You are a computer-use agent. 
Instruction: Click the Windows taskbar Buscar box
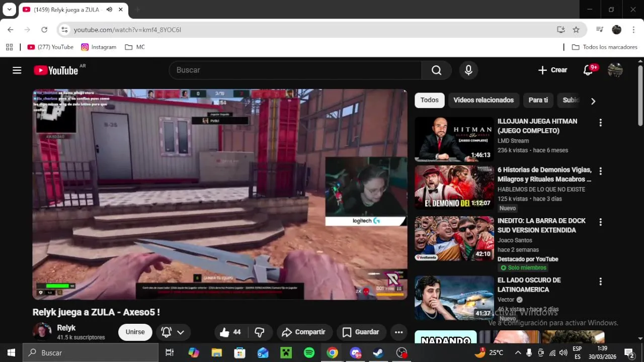pos(91,353)
